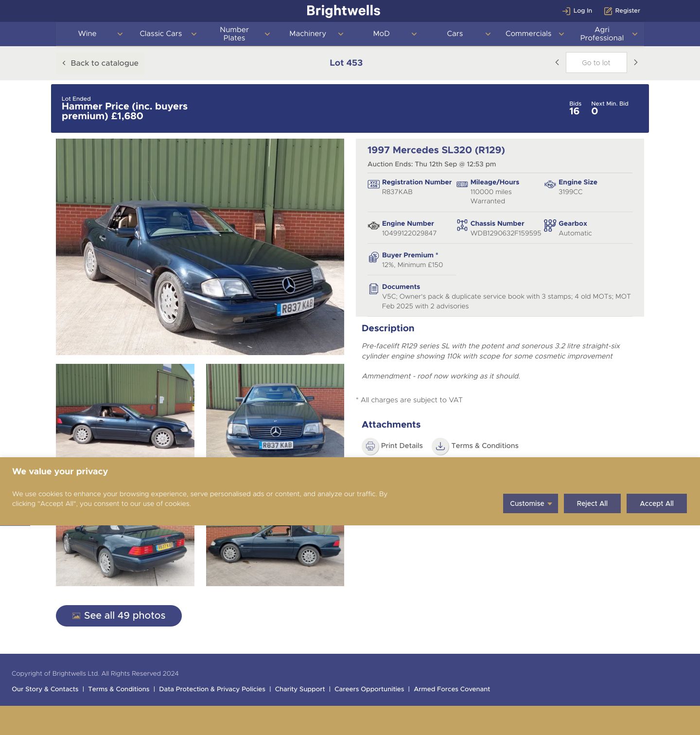
Task: Open the rear-view car thumbnail with red taillights
Action: [x=125, y=556]
